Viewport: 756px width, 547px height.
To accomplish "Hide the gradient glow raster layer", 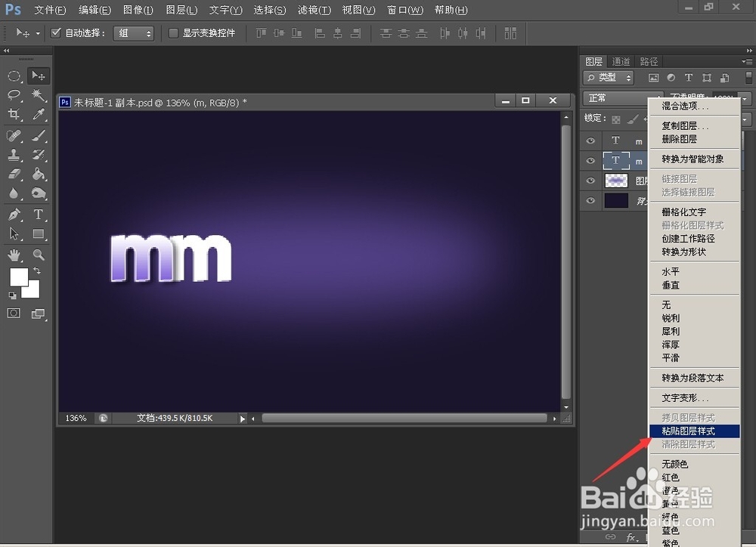I will click(x=590, y=181).
